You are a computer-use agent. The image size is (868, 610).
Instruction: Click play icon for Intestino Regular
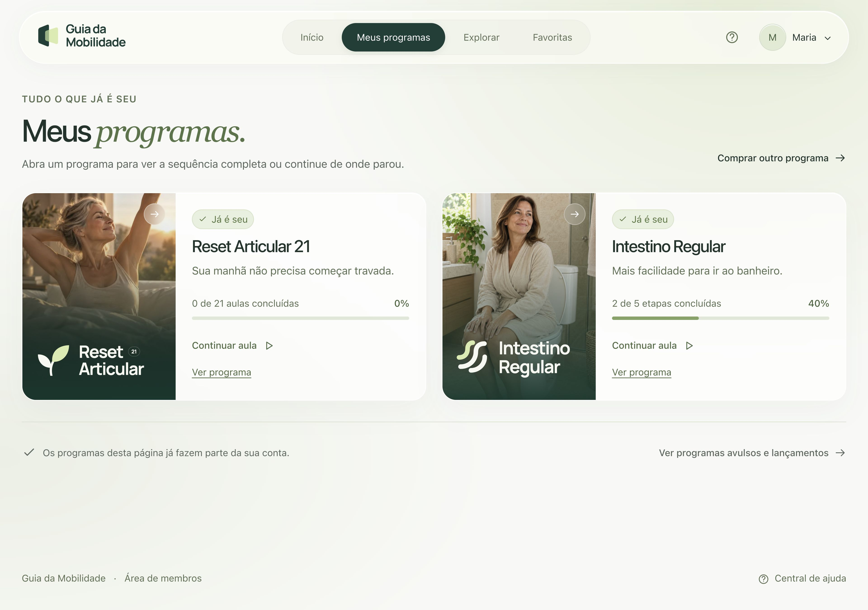(689, 346)
